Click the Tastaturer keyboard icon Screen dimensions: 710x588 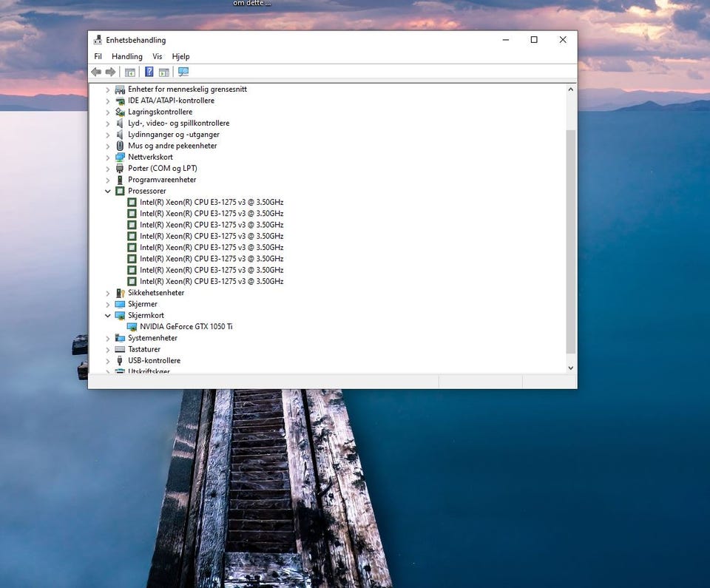pyautogui.click(x=120, y=349)
